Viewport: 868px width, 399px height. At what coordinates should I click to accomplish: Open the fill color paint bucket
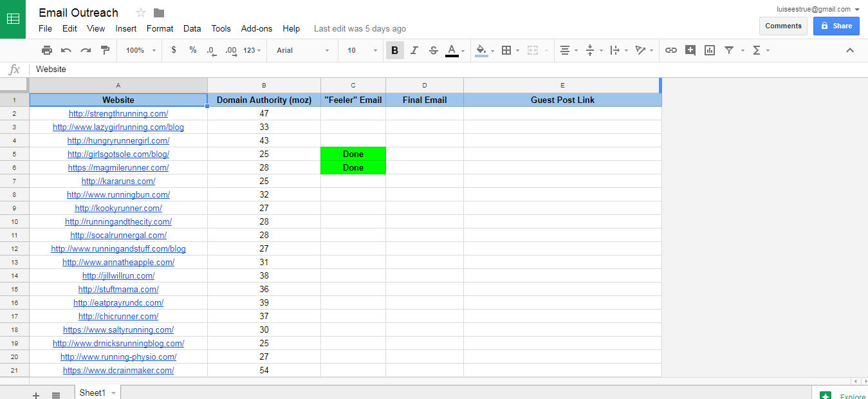[481, 50]
